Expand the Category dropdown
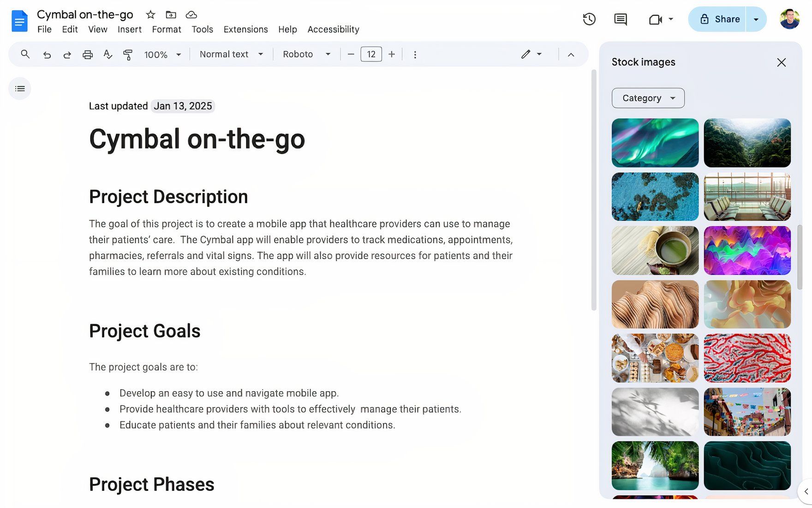Viewport: 812px width, 508px height. tap(648, 98)
